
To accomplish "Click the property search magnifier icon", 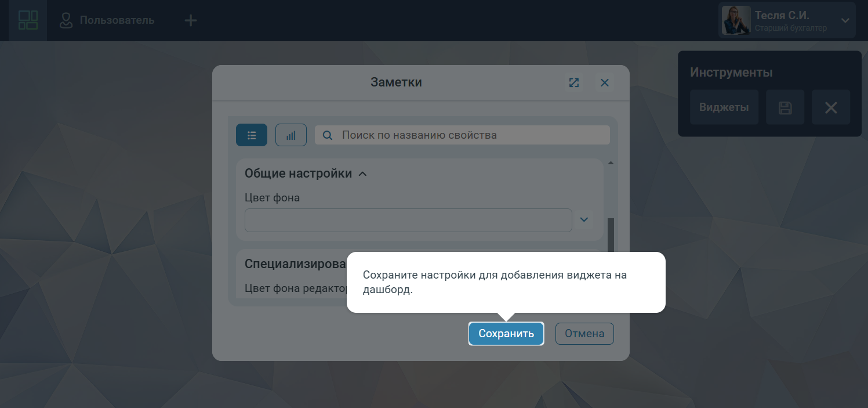I will 328,135.
